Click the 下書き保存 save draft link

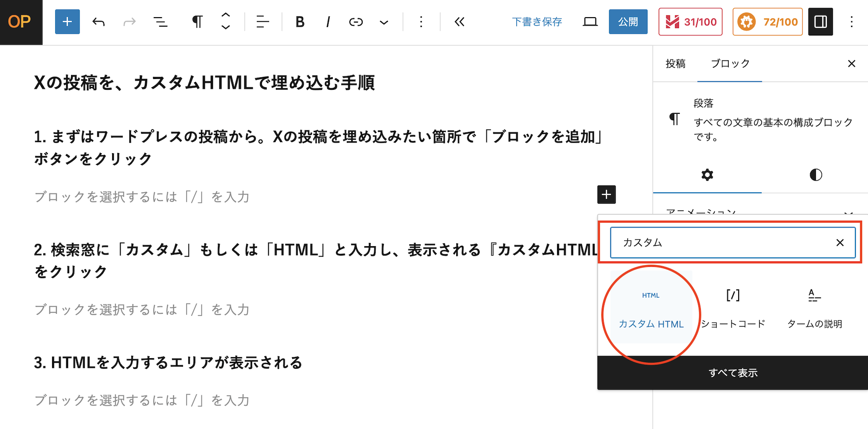(x=537, y=22)
